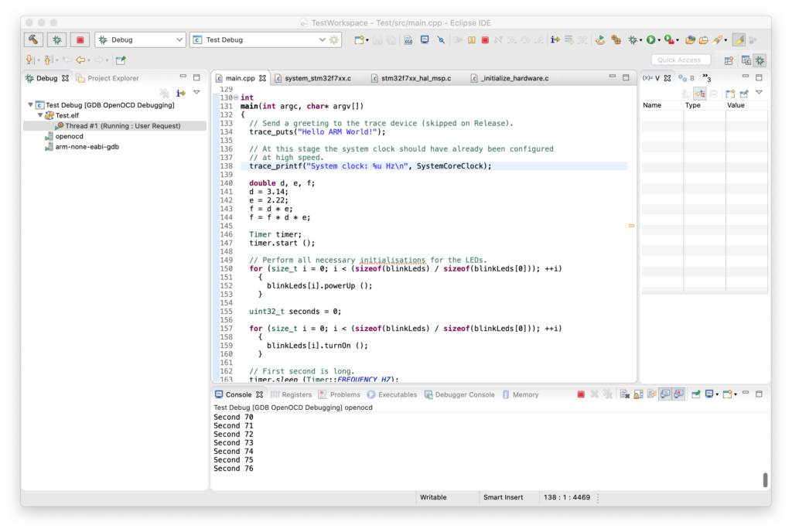Open the Debugger Console tab

click(x=464, y=394)
